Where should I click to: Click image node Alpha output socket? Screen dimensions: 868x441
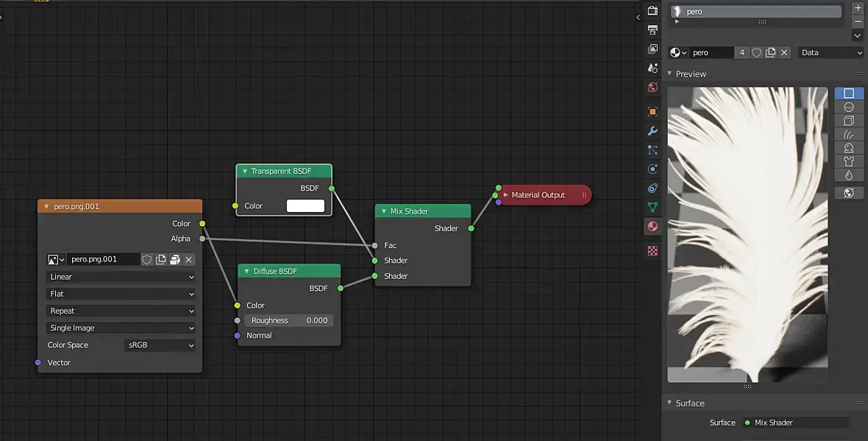[202, 239]
